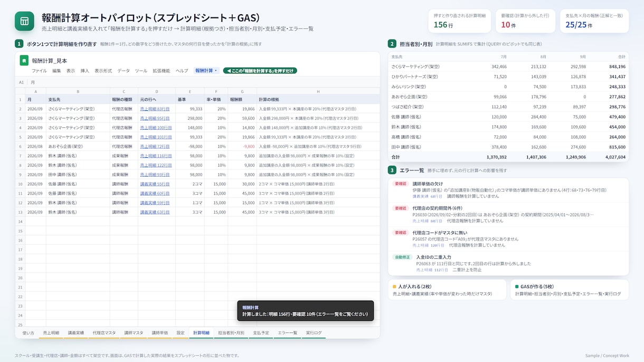Click the 売上明細 120行目 reference in errors
This screenshot has height=362, width=644.
[x=429, y=245]
